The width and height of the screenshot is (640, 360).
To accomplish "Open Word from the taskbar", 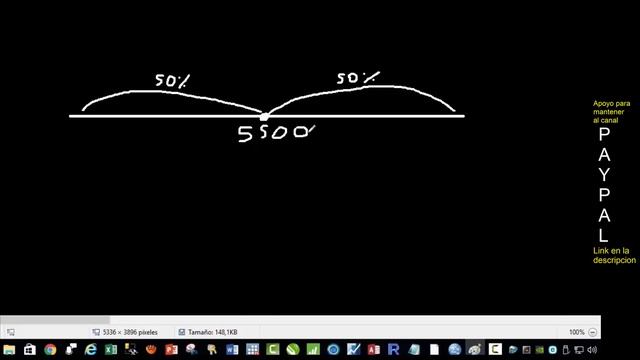I will coord(232,350).
